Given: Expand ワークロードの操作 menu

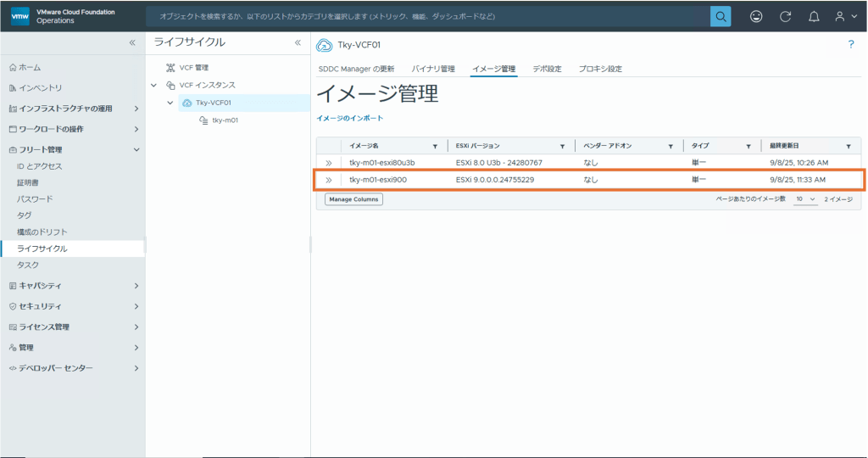Looking at the screenshot, I should [136, 129].
